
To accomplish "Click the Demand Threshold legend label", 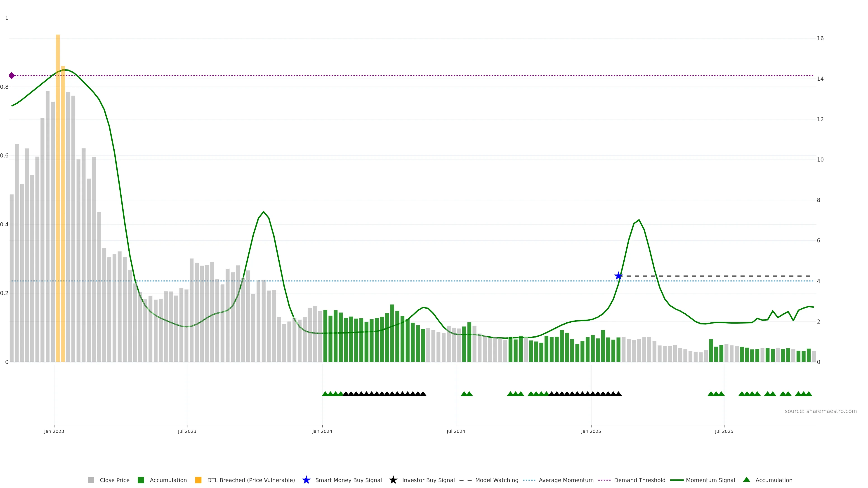I will tap(639, 480).
